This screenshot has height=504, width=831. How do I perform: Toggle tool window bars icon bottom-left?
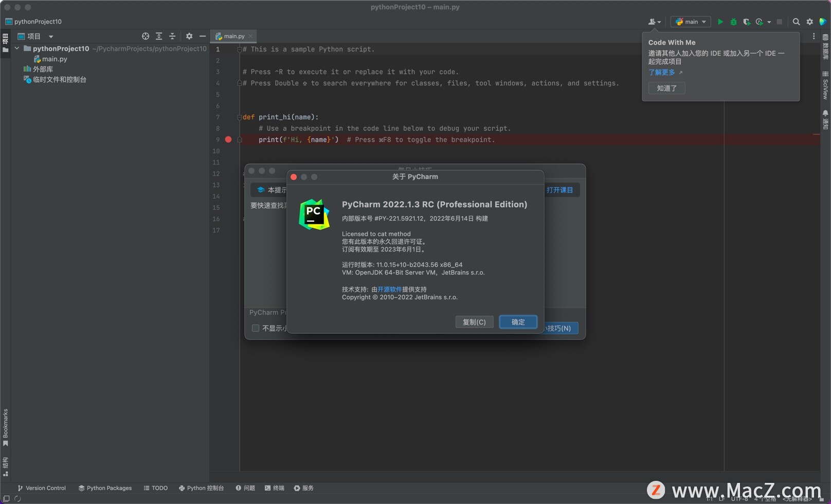point(6,498)
